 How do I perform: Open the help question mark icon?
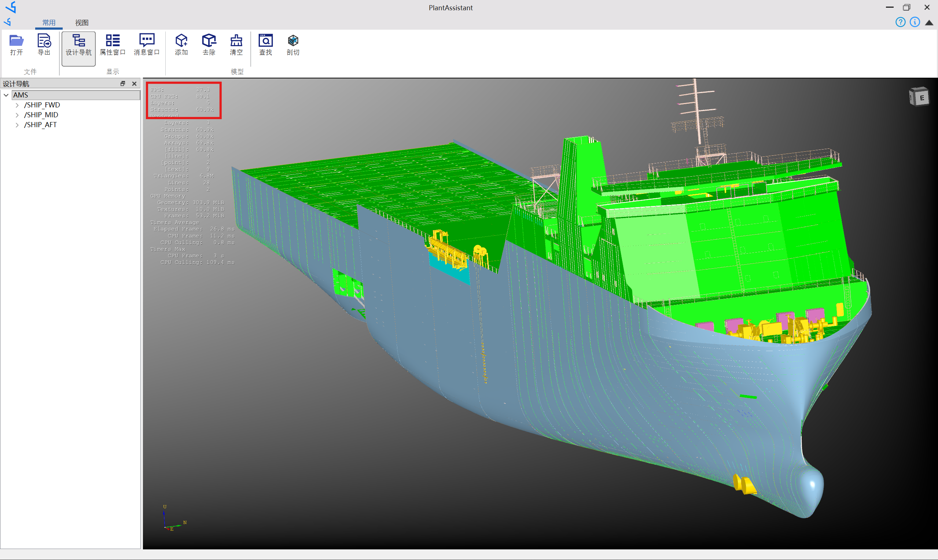(x=900, y=22)
